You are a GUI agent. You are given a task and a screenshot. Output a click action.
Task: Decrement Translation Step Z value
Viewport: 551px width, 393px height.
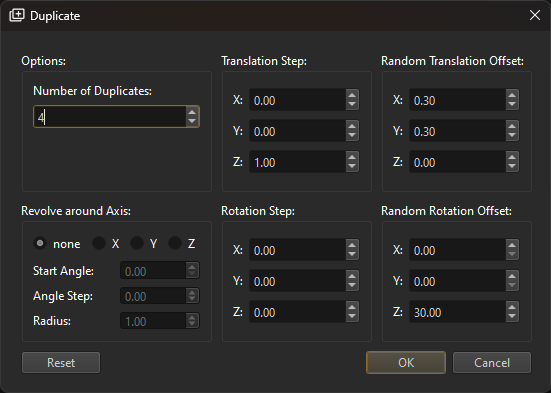(352, 166)
